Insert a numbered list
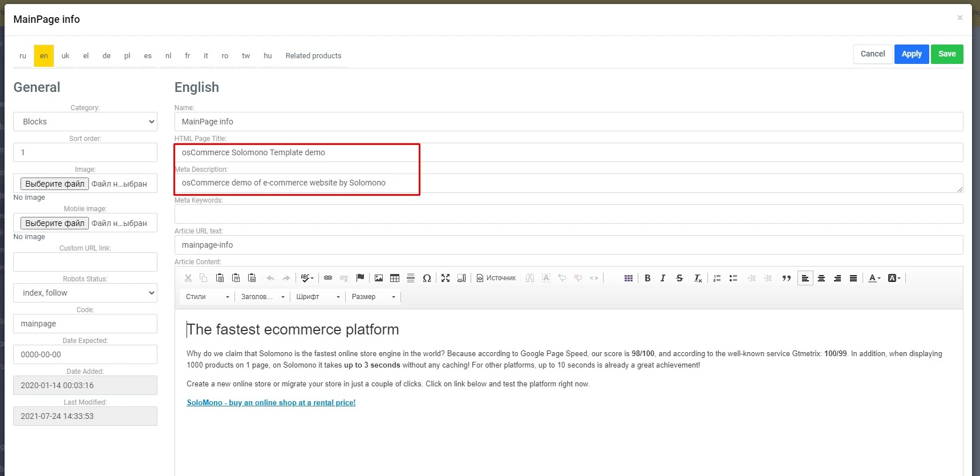 [717, 278]
